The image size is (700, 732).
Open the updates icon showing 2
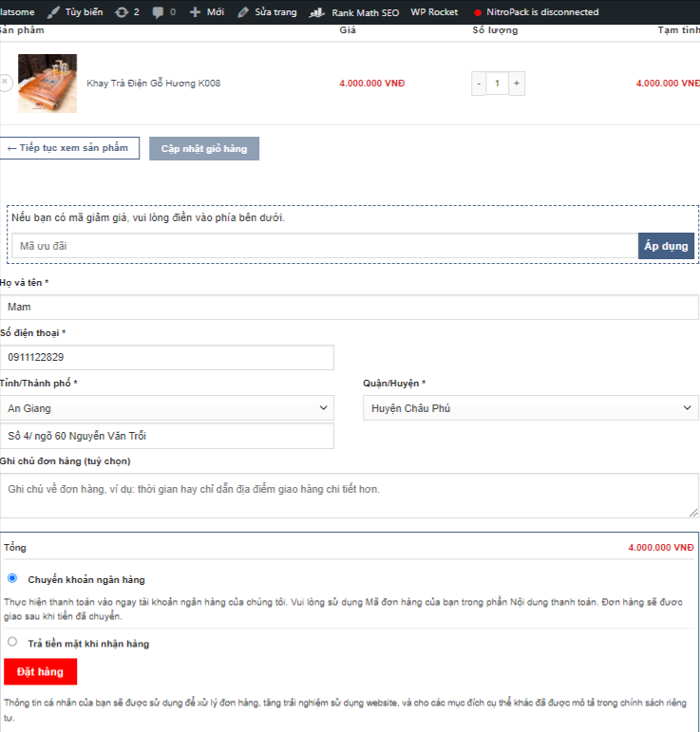coord(122,12)
